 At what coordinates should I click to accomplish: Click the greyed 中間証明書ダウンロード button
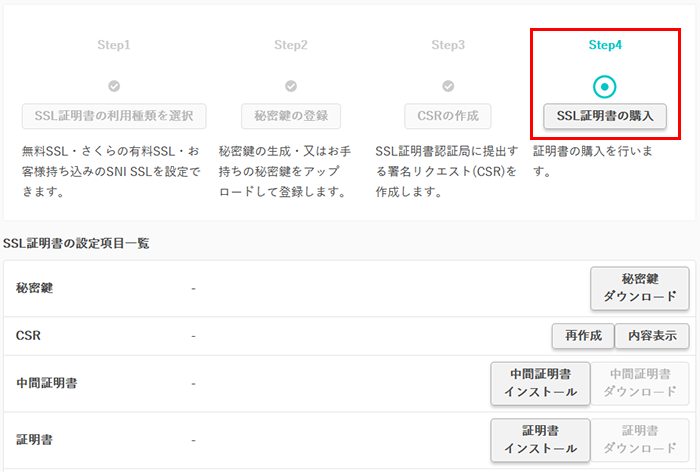pyautogui.click(x=639, y=383)
